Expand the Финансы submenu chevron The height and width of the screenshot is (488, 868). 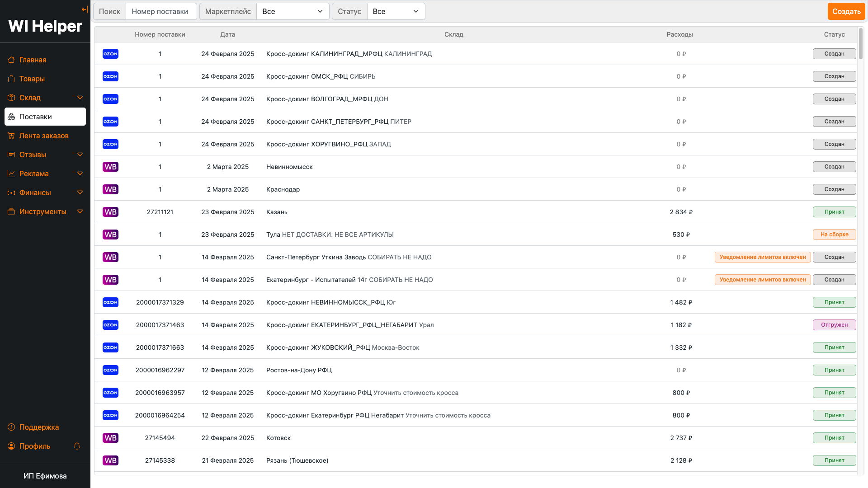point(80,192)
